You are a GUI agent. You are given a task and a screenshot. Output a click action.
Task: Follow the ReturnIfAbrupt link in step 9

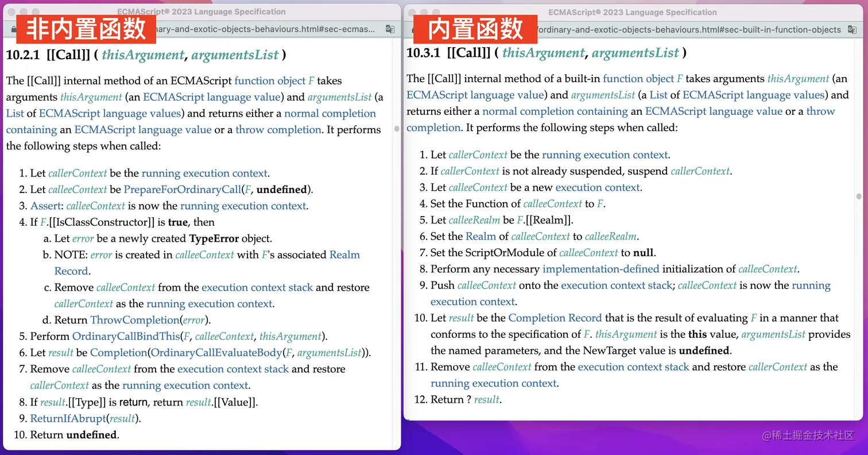pyautogui.click(x=68, y=419)
